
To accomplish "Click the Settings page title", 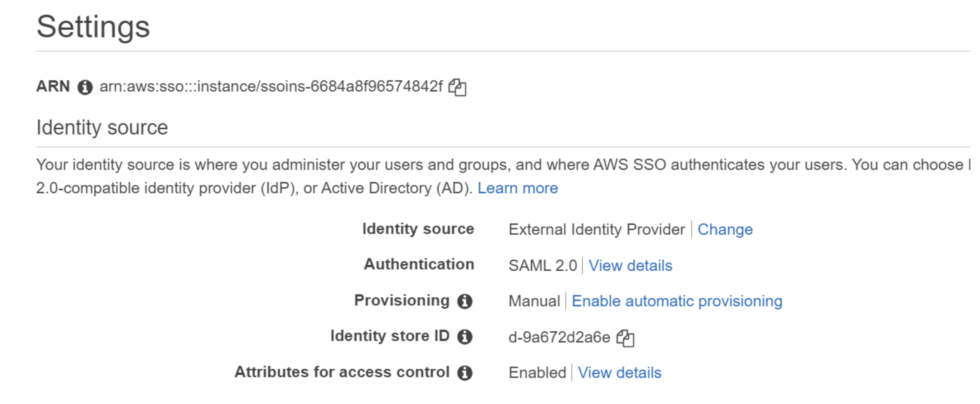I will (x=93, y=27).
